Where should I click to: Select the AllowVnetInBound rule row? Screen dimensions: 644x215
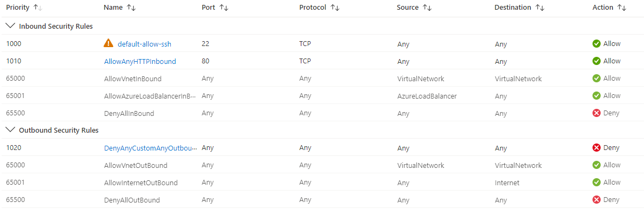322,79
